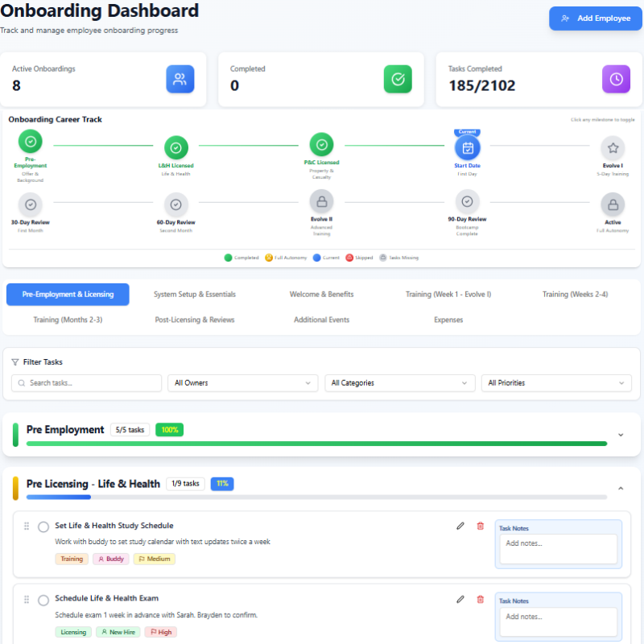Edit the Schedule Life & Health Exam task
The width and height of the screenshot is (644, 644).
(x=460, y=599)
